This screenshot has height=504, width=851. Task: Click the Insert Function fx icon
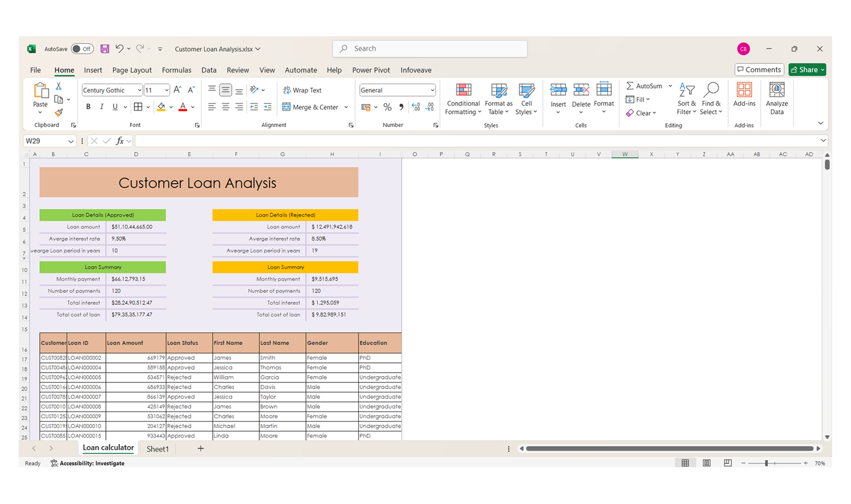120,141
